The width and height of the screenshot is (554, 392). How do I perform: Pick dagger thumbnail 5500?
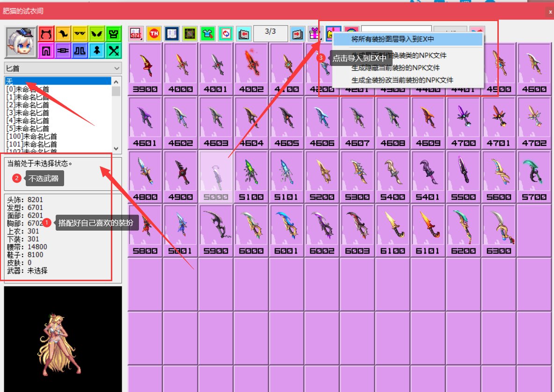[x=463, y=177]
